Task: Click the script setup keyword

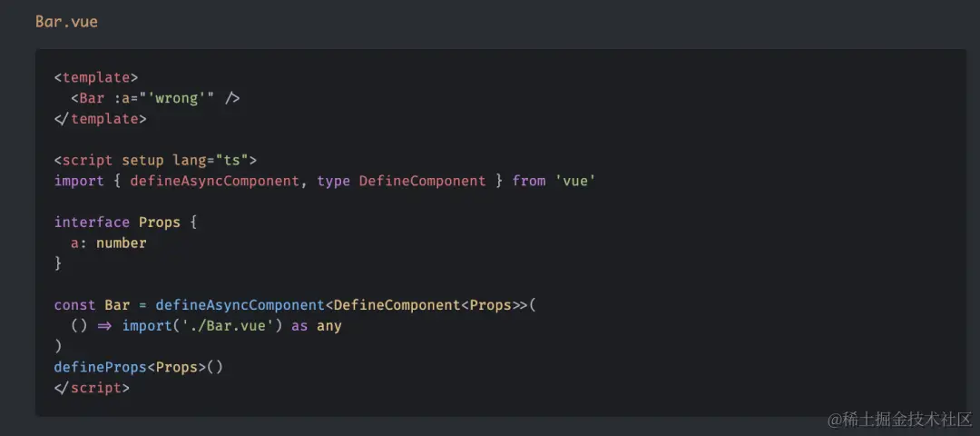Action: point(142,160)
